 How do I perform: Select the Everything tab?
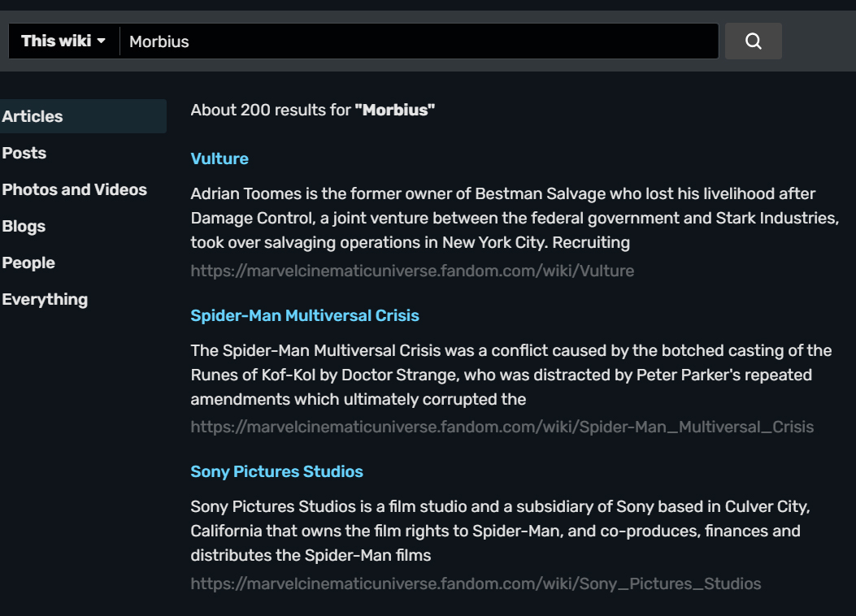point(45,299)
